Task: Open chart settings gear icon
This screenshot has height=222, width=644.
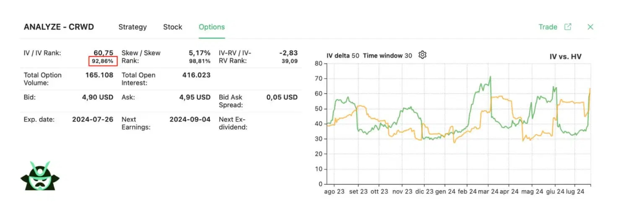Action: coord(422,55)
